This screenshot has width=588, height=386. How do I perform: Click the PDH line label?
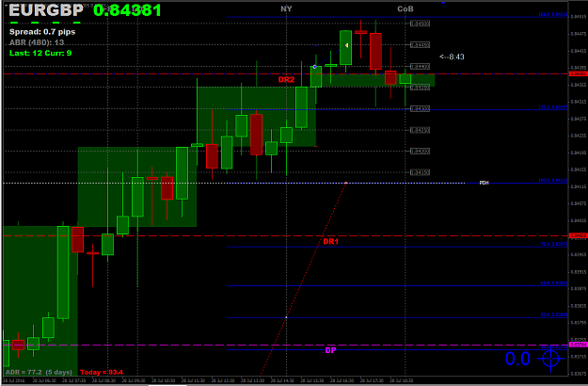pos(485,183)
